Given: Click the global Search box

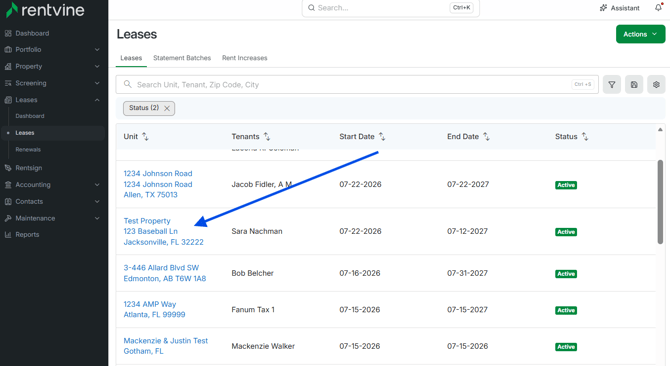Looking at the screenshot, I should click(x=391, y=8).
